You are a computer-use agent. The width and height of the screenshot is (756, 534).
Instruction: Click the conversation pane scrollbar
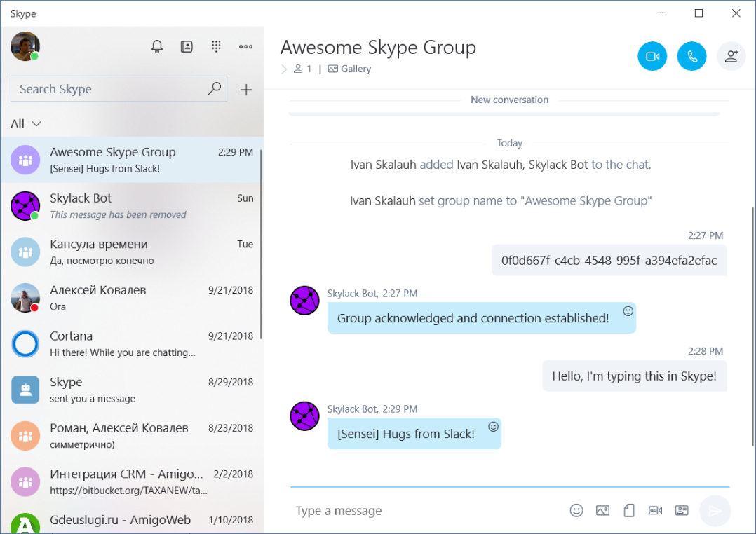click(753, 327)
